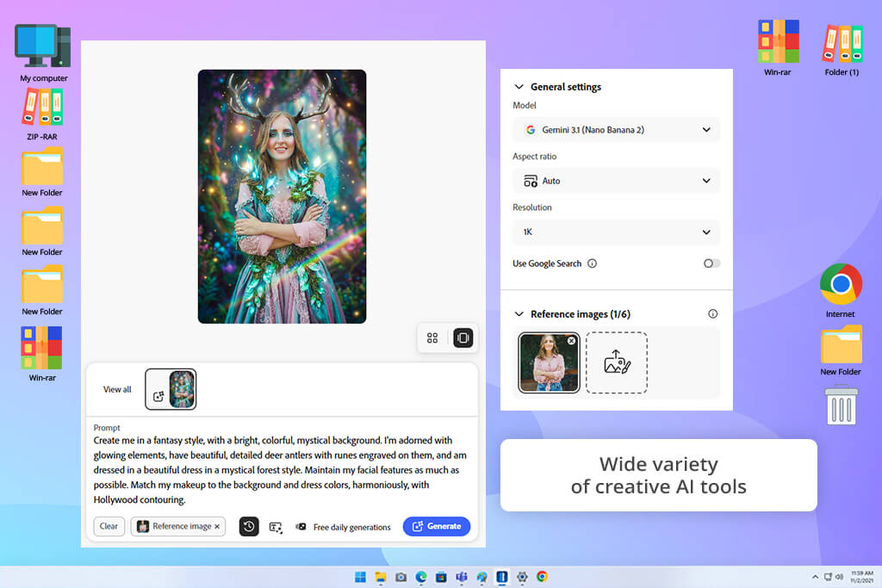The image size is (882, 588).
Task: Open the Win-rar icon at the top right
Action: (778, 48)
